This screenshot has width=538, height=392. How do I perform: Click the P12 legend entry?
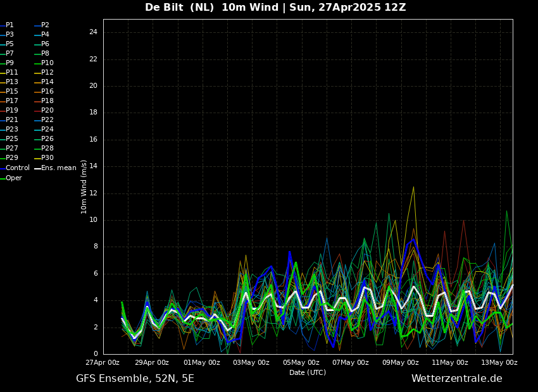coord(47,72)
